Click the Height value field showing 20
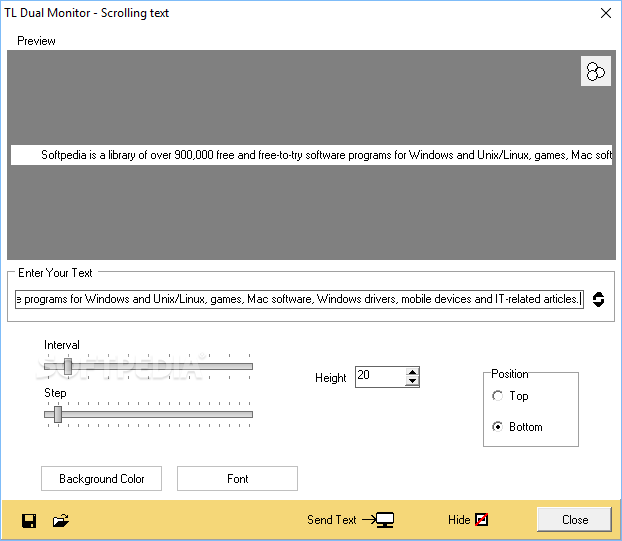622x541 pixels. click(381, 377)
